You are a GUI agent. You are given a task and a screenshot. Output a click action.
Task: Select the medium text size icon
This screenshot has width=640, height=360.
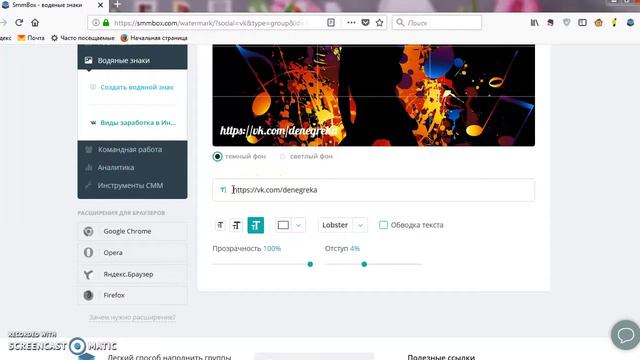[x=236, y=225]
